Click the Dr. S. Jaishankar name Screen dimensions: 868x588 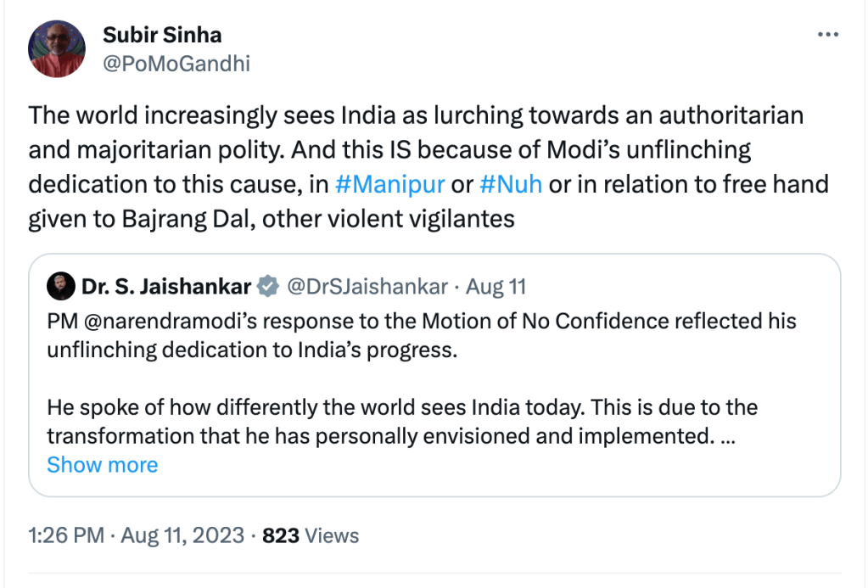click(165, 287)
